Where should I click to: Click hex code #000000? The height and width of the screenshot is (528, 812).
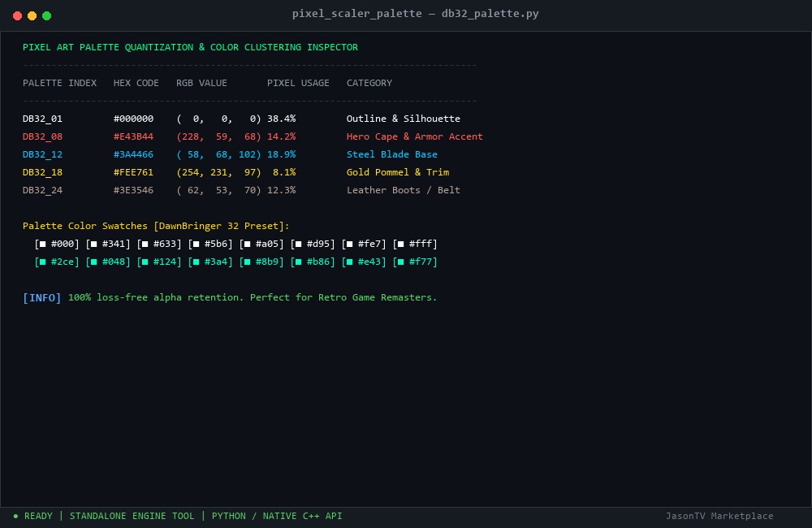(x=134, y=119)
